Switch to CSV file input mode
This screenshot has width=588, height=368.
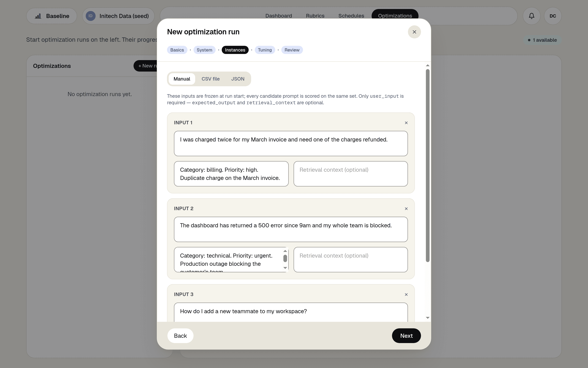tap(210, 79)
